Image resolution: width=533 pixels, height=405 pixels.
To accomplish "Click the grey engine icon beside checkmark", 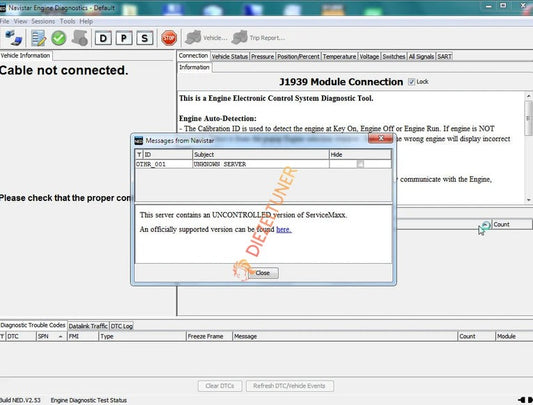I will pyautogui.click(x=80, y=38).
